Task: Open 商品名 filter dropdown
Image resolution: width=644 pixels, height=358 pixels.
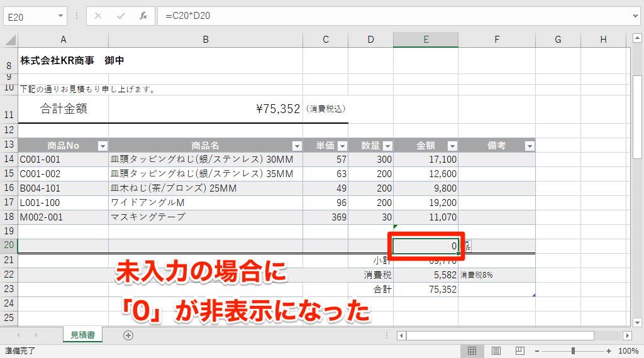Action: pyautogui.click(x=297, y=146)
